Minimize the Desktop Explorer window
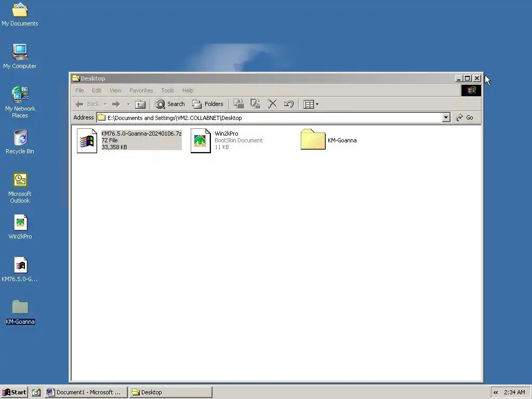 point(459,78)
